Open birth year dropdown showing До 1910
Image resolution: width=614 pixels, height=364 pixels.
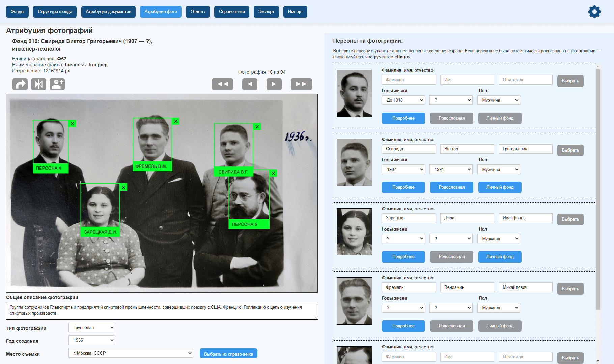click(403, 100)
